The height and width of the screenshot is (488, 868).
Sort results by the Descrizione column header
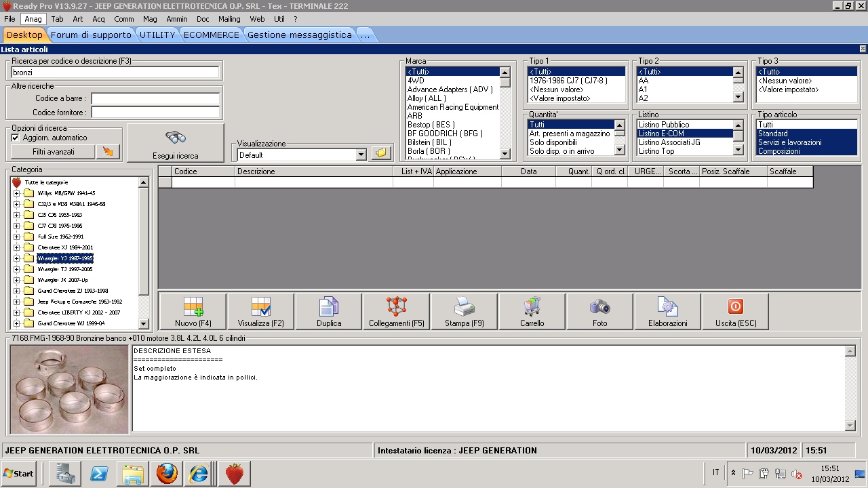(x=314, y=171)
